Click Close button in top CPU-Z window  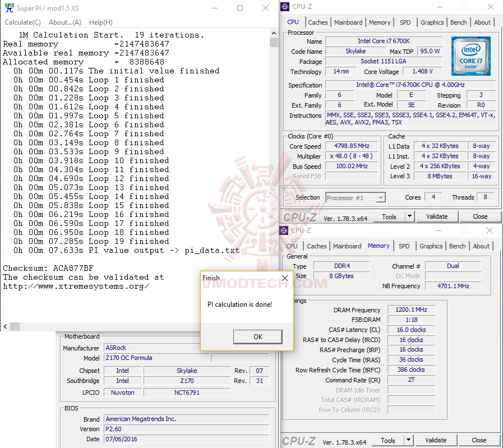pos(480,216)
